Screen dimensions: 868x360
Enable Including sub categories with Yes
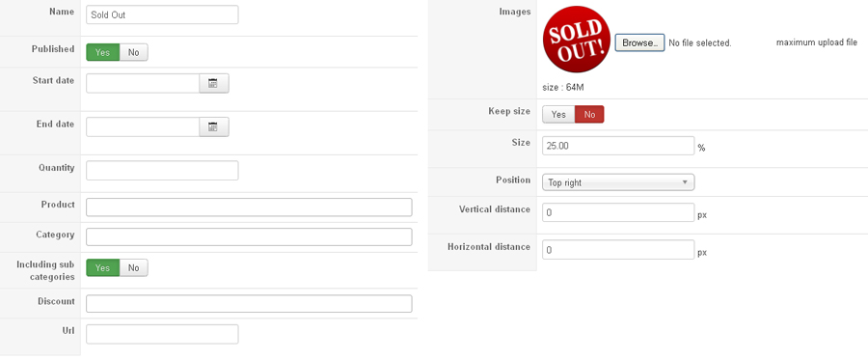point(103,267)
